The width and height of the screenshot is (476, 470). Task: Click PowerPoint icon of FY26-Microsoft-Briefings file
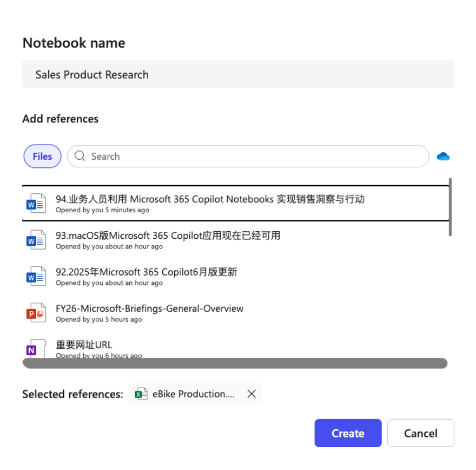(x=36, y=312)
